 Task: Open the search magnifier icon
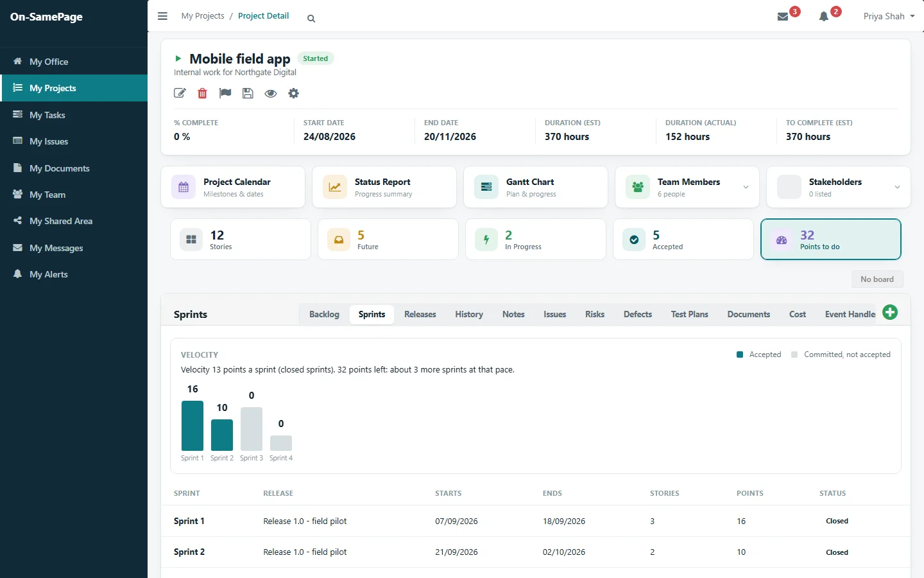click(x=311, y=19)
